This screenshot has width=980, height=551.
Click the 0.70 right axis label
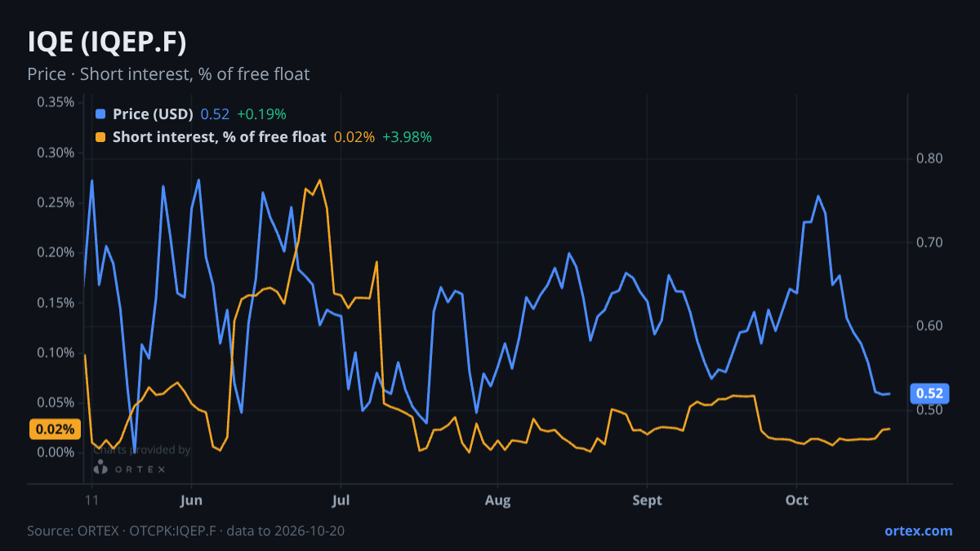[929, 242]
